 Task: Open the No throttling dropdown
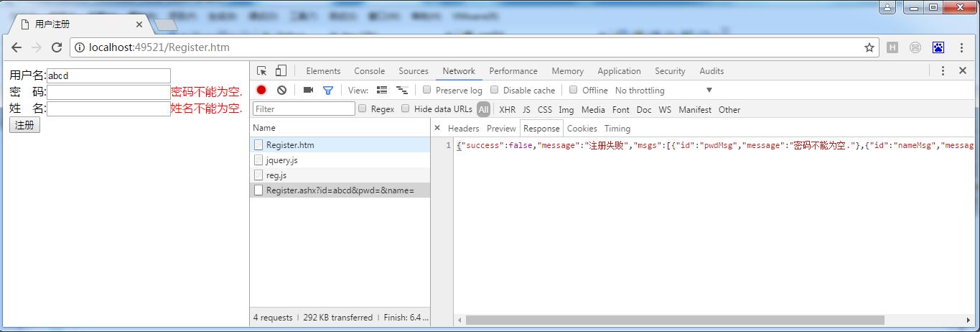click(663, 90)
